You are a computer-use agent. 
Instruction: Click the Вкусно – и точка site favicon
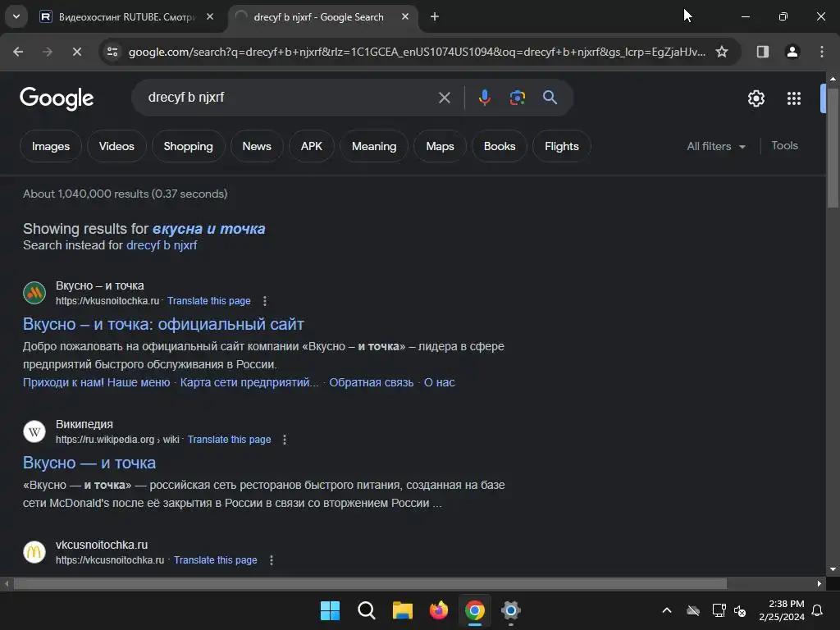click(34, 293)
